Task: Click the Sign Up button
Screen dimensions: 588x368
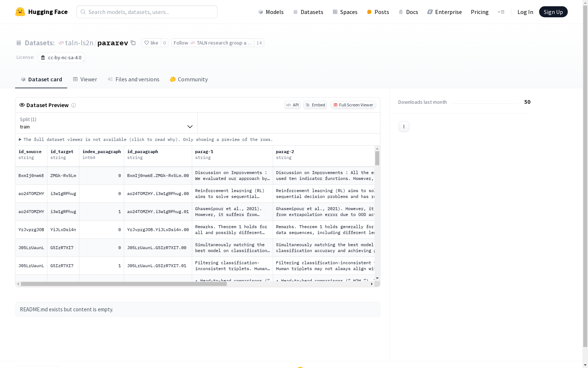Action: [x=553, y=12]
